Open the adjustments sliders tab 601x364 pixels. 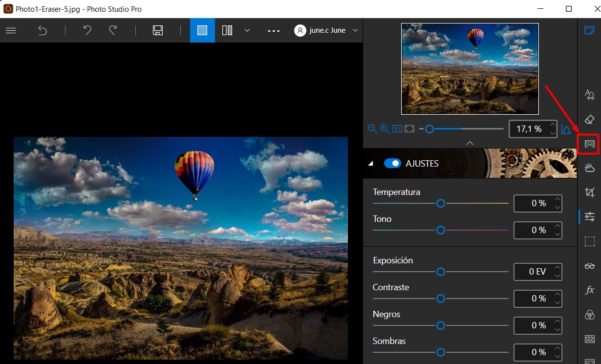point(589,216)
